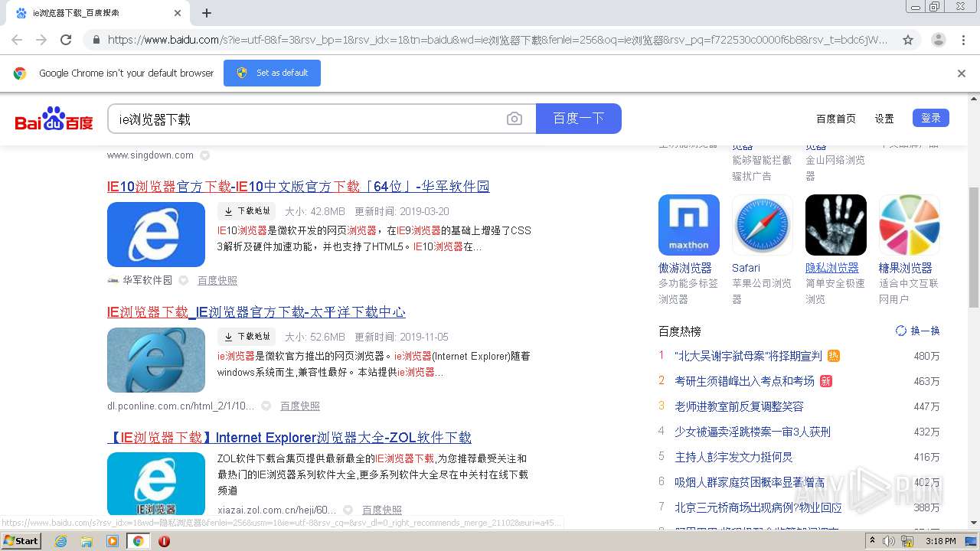Click 换一换 refresh icon in hot list

tap(901, 331)
